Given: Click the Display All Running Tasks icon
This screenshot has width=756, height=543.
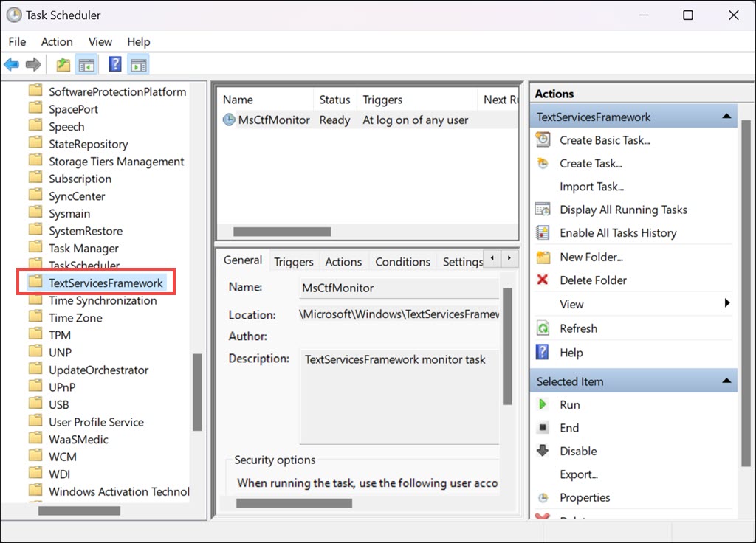Looking at the screenshot, I should point(543,210).
